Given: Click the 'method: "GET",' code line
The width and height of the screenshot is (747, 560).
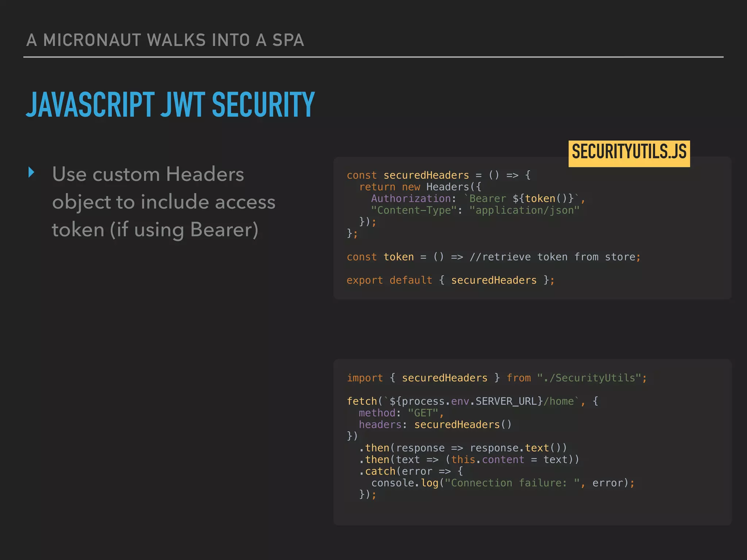Looking at the screenshot, I should click(401, 413).
